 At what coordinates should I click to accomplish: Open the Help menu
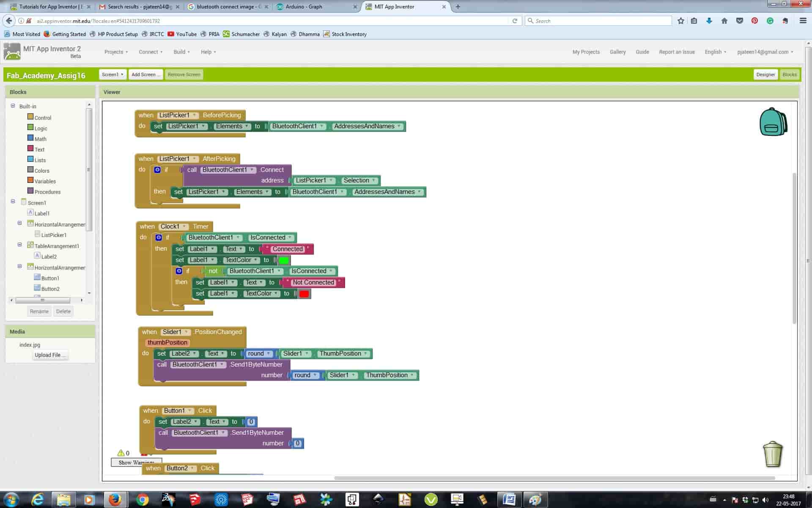point(208,52)
